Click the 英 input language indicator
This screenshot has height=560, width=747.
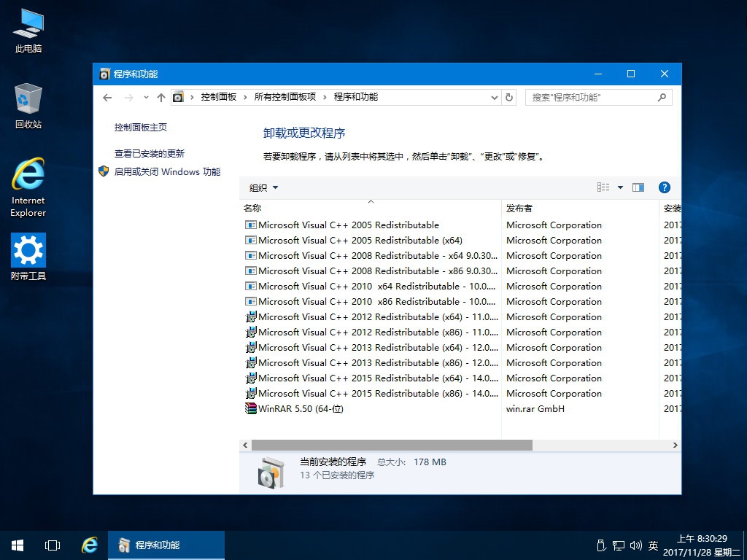point(653,545)
